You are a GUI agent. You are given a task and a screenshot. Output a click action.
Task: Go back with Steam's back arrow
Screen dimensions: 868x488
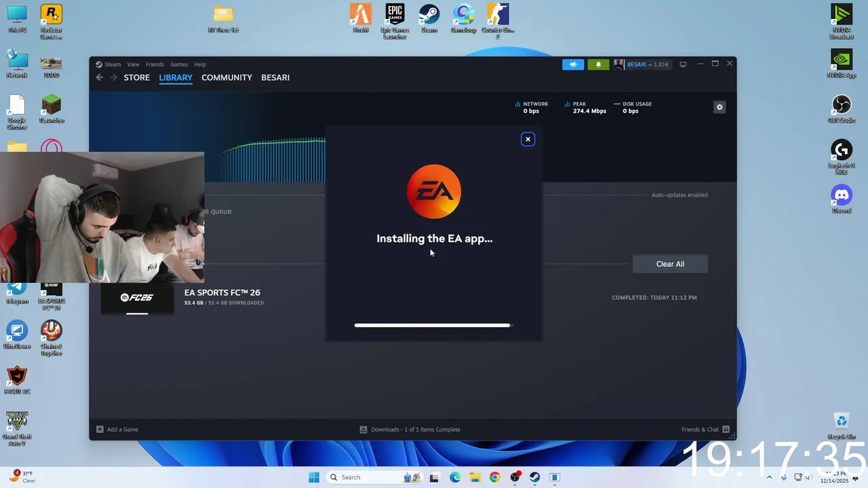[99, 77]
